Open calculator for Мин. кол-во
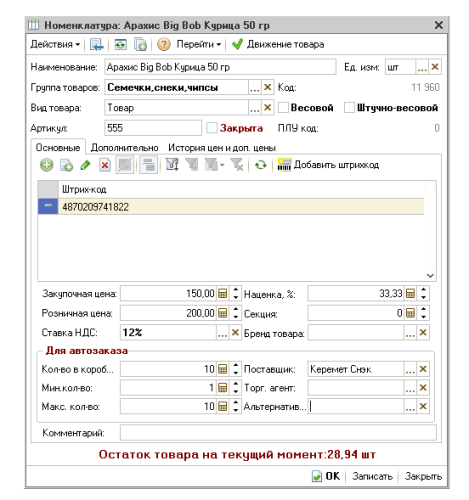Image resolution: width=469 pixels, height=500 pixels. pos(223,388)
